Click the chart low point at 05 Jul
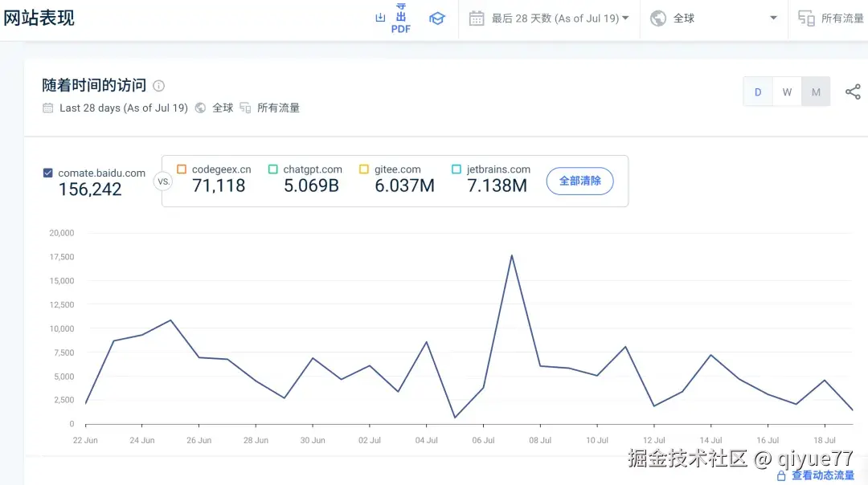868x485 pixels. [455, 418]
